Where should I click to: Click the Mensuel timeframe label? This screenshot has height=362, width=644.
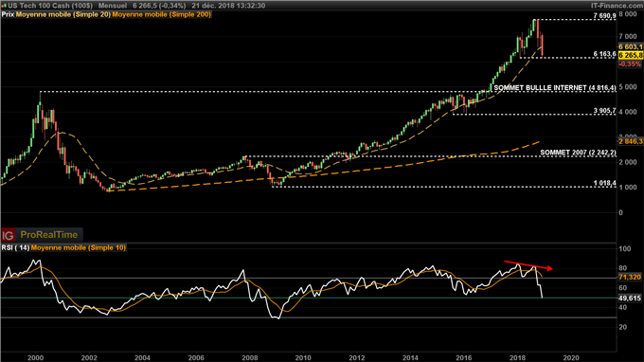tap(113, 6)
